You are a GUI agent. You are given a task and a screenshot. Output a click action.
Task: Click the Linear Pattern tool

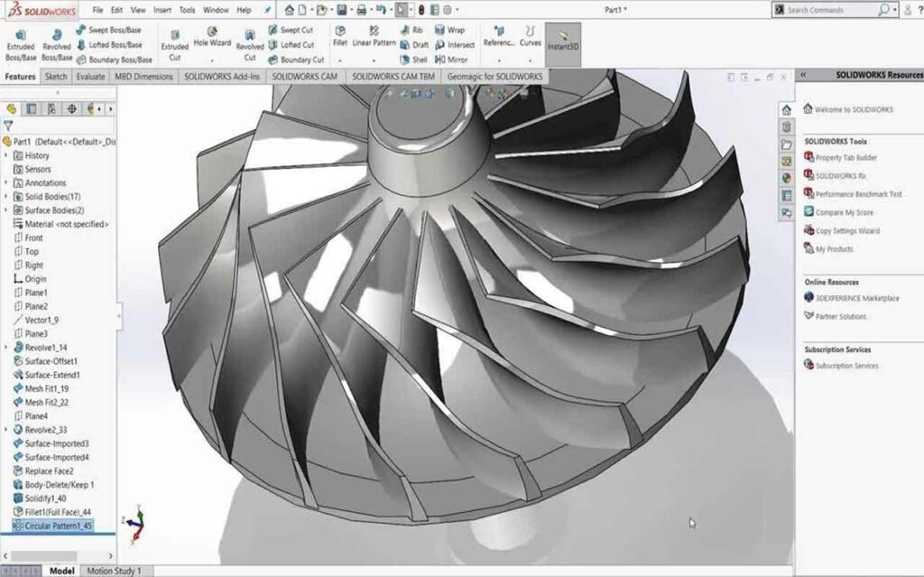374,37
